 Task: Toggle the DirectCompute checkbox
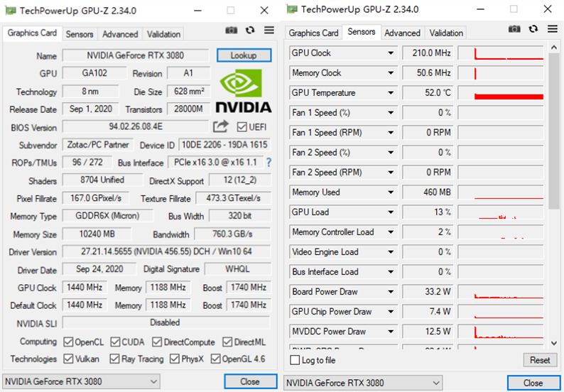[x=157, y=342]
